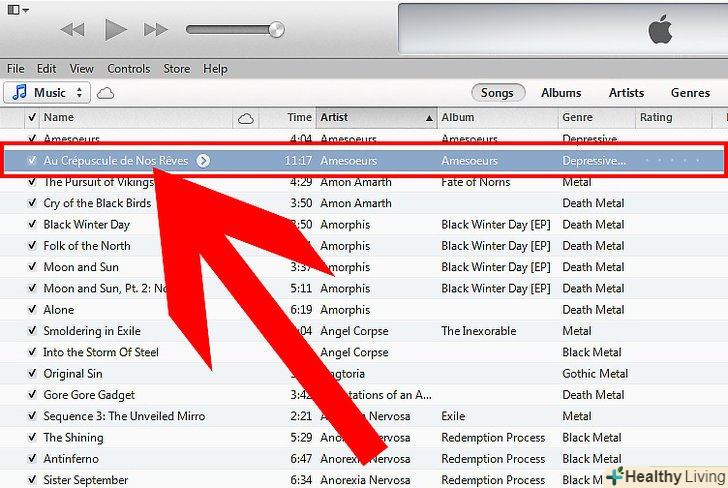Click the rewind previous track button
The width and height of the screenshot is (728, 488).
73,30
